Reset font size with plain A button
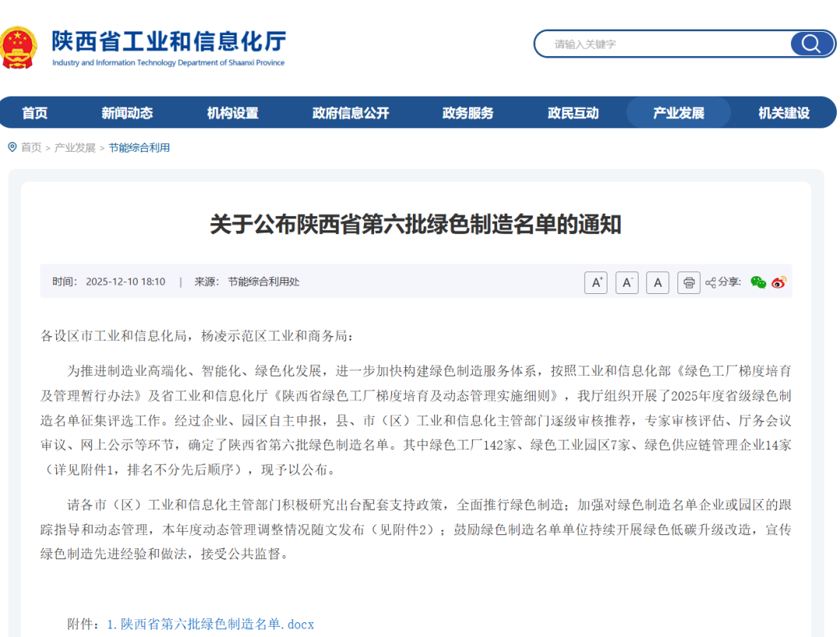Image resolution: width=840 pixels, height=637 pixels. (x=657, y=282)
